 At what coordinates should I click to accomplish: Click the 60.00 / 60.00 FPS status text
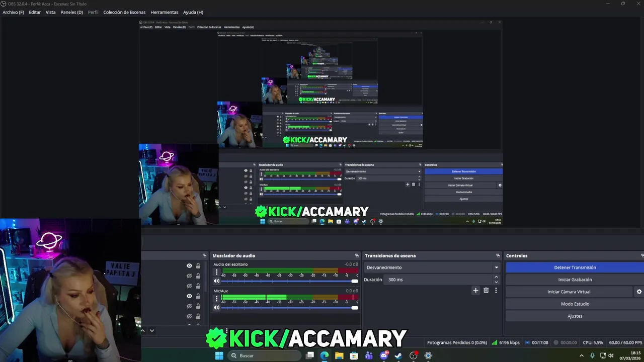coord(625,342)
